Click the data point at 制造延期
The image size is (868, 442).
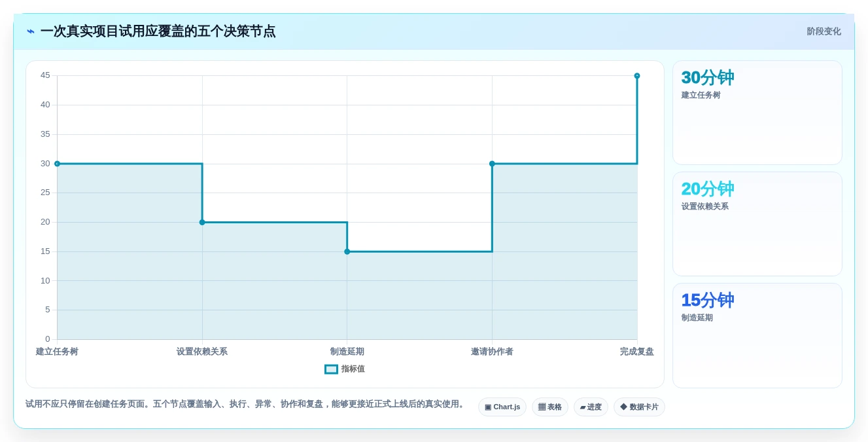pyautogui.click(x=347, y=251)
